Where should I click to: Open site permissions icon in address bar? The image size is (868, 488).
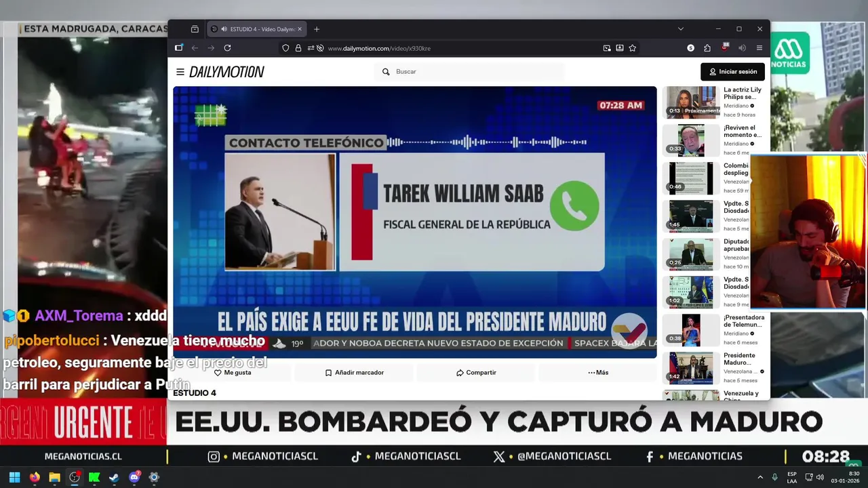(311, 48)
